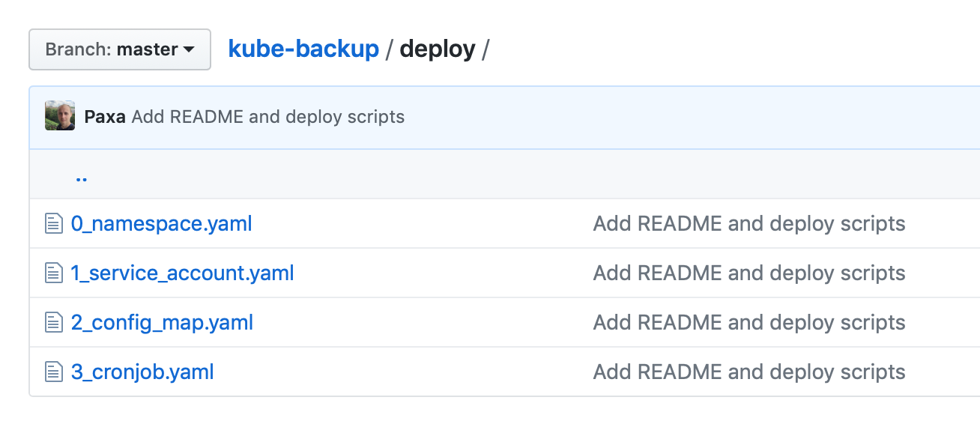980x430 pixels.
Task: Open commit message for 3_cronjob.yaml row
Action: [748, 372]
